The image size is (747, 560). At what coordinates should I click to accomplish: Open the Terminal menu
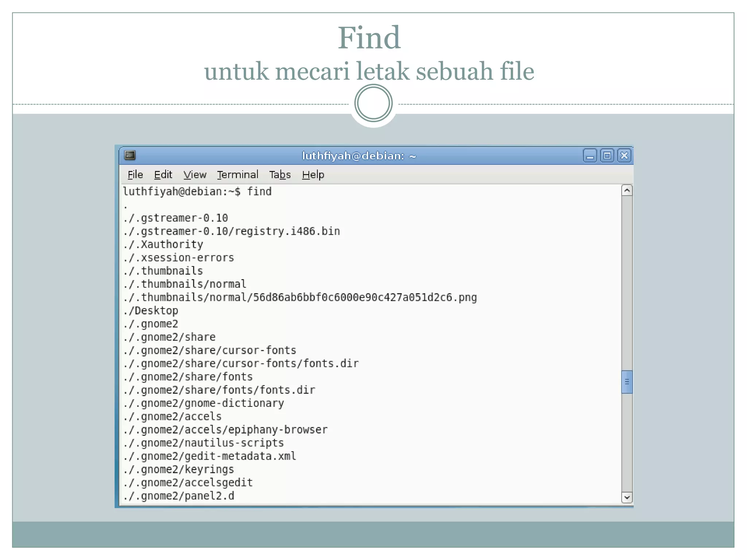point(237,175)
